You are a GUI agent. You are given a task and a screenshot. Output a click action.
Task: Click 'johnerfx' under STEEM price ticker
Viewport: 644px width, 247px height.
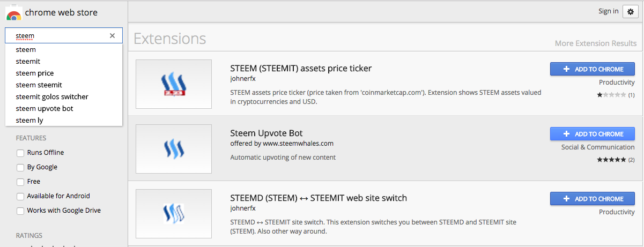tap(243, 79)
